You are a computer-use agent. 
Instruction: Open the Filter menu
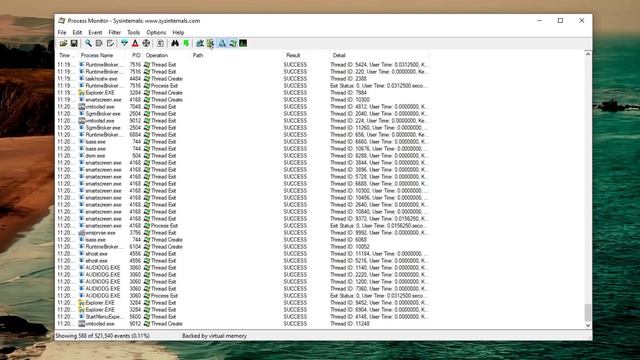pos(114,32)
